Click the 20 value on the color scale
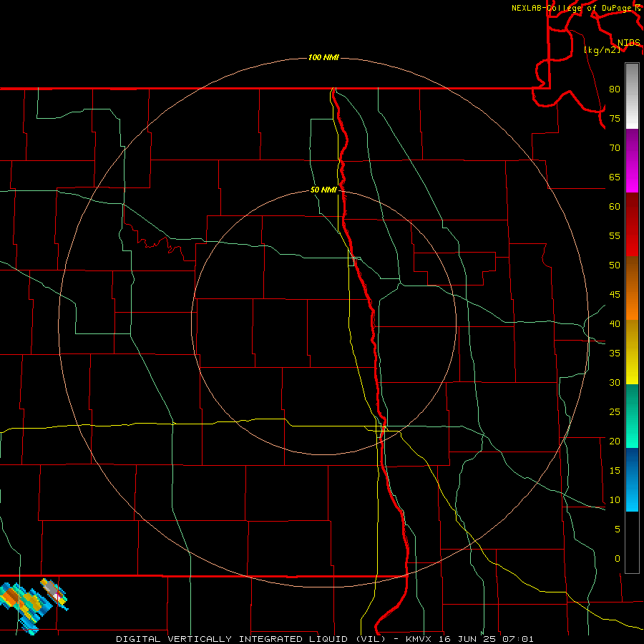 coord(615,441)
